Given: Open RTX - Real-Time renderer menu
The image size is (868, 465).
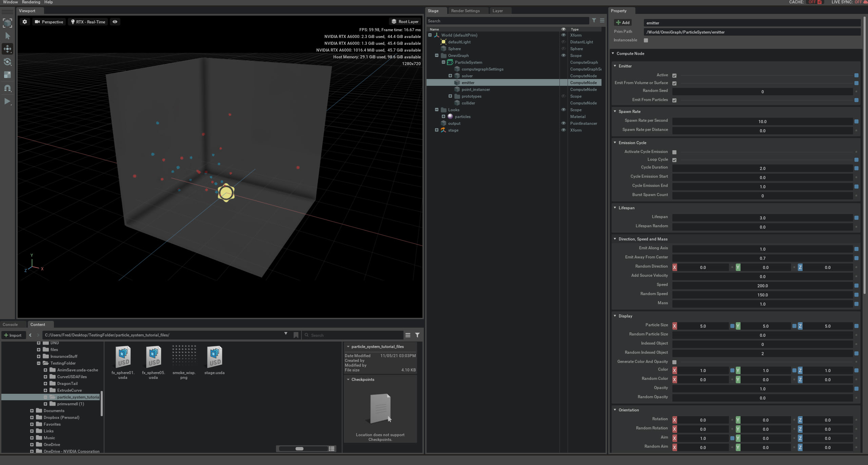Looking at the screenshot, I should (88, 22).
